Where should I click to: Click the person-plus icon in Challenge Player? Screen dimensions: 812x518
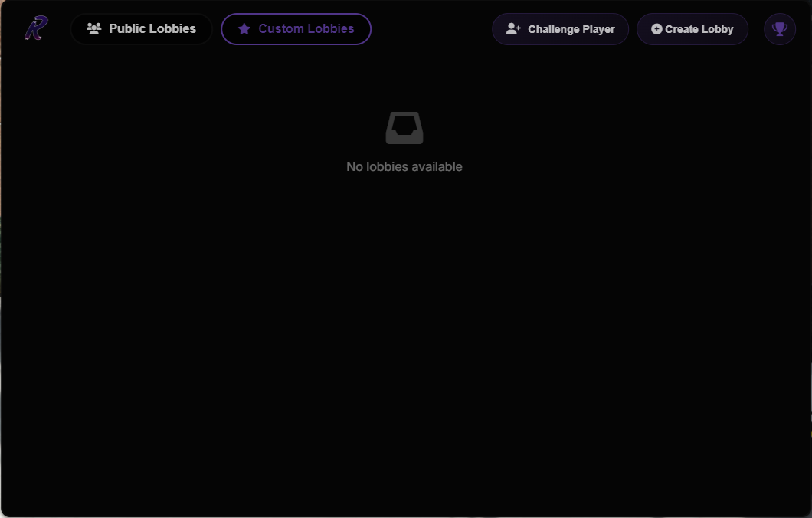coord(513,29)
